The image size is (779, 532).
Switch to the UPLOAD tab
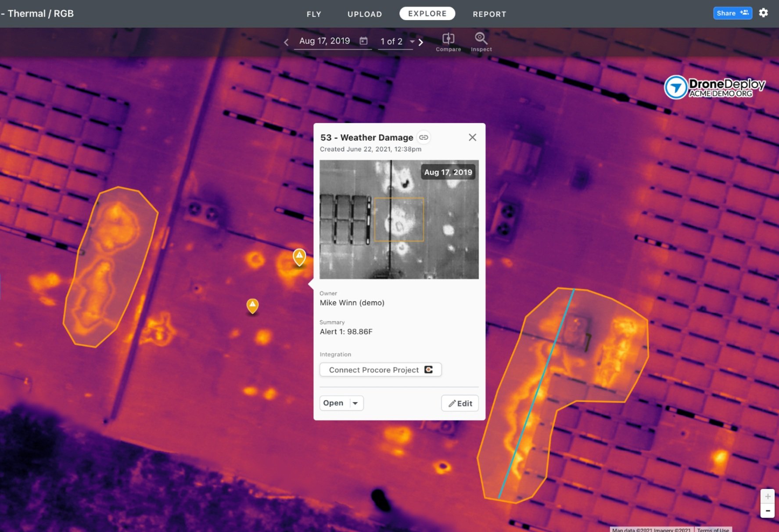tap(365, 14)
